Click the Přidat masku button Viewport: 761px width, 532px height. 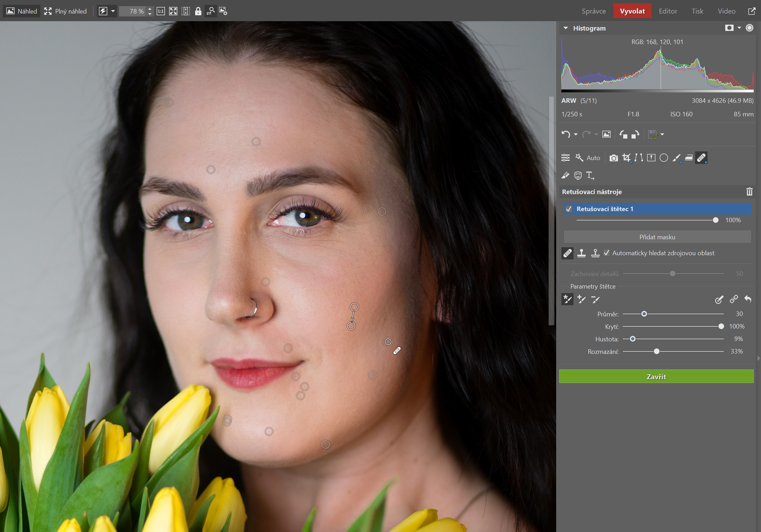[x=657, y=237]
